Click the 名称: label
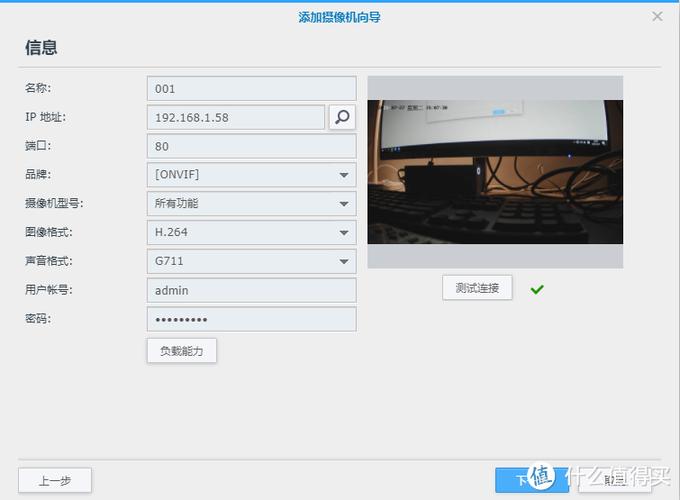The width and height of the screenshot is (680, 500). [x=38, y=88]
